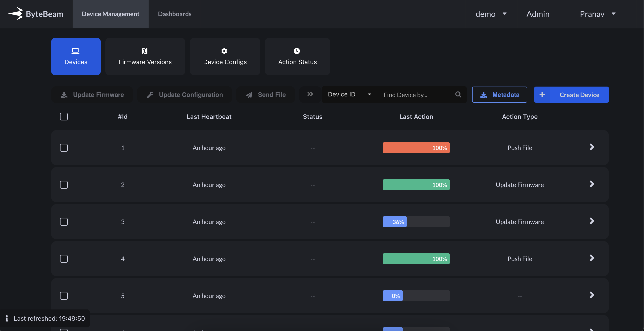Image resolution: width=644 pixels, height=331 pixels.
Task: Click the ByteBeam logo icon
Action: click(16, 13)
